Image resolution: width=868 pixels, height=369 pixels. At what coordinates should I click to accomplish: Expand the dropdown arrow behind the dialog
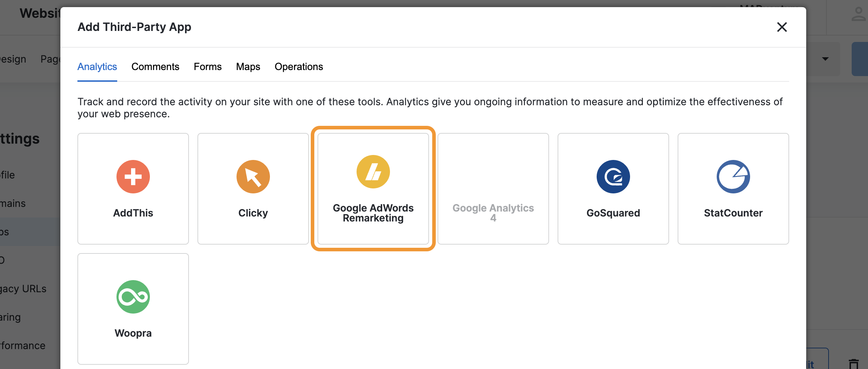click(825, 59)
